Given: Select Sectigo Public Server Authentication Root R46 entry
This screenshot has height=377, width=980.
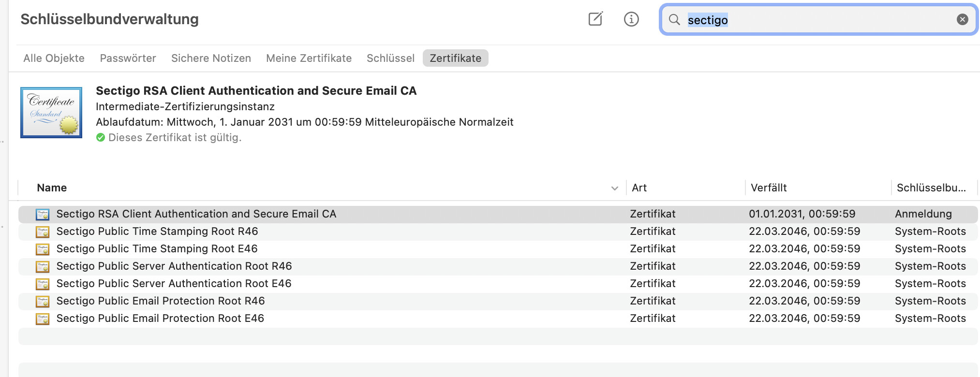Looking at the screenshot, I should (174, 266).
